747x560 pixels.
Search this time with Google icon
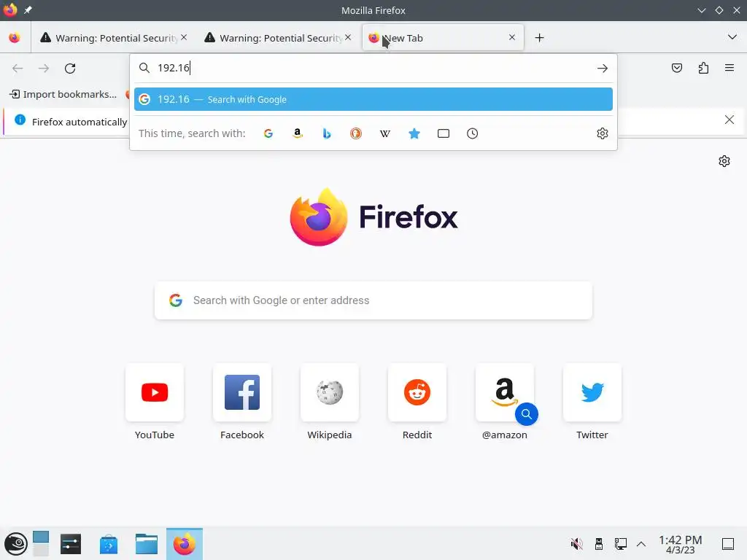pyautogui.click(x=268, y=133)
